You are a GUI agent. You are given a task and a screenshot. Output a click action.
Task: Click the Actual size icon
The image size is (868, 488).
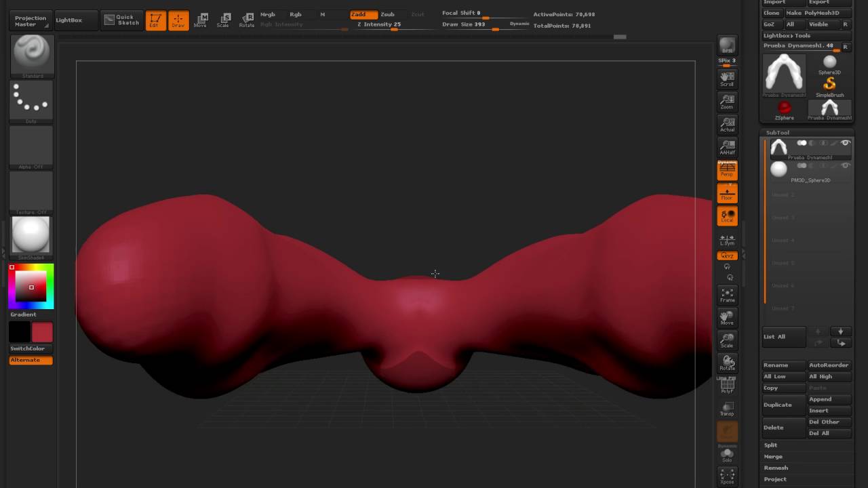point(727,125)
